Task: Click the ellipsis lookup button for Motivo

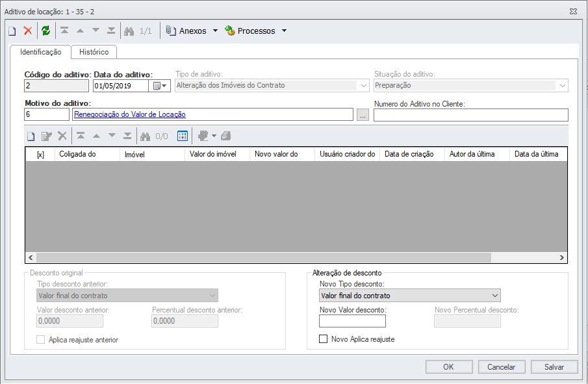Action: click(x=363, y=115)
